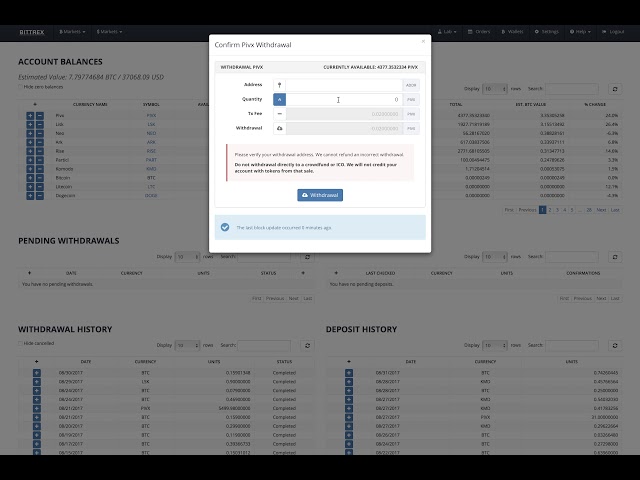Click into the Quantity input field
Screen dimensions: 640x480
pos(344,100)
